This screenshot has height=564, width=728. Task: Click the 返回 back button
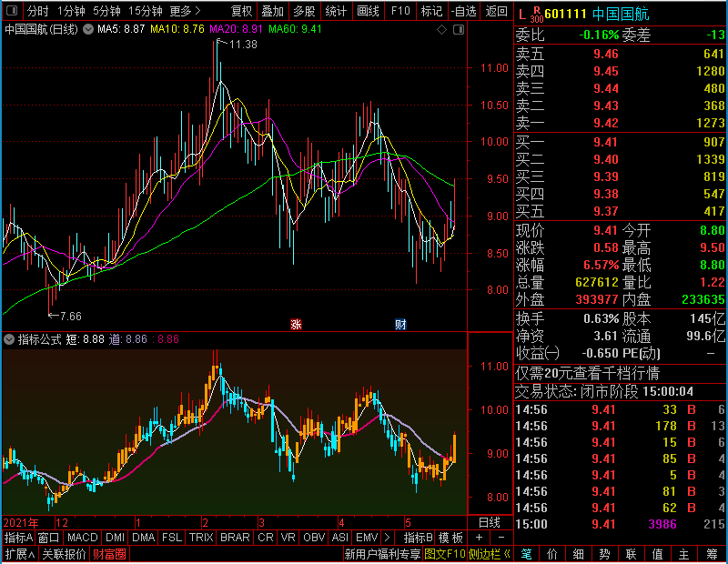click(x=496, y=11)
